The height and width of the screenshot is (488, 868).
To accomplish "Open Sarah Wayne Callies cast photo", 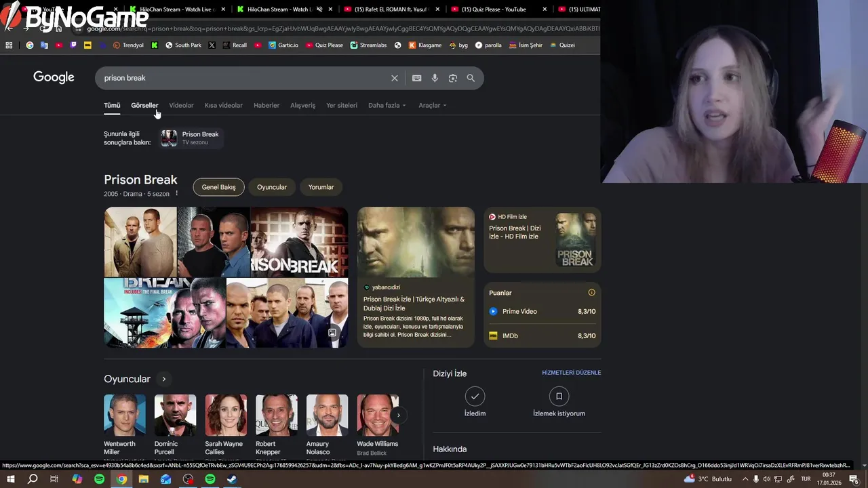I will point(226,415).
